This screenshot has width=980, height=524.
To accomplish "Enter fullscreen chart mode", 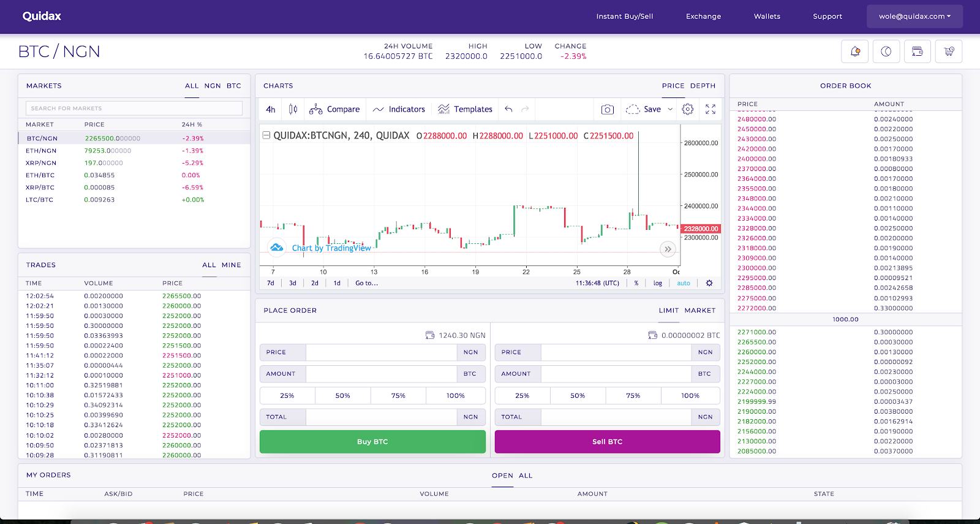I will point(710,109).
